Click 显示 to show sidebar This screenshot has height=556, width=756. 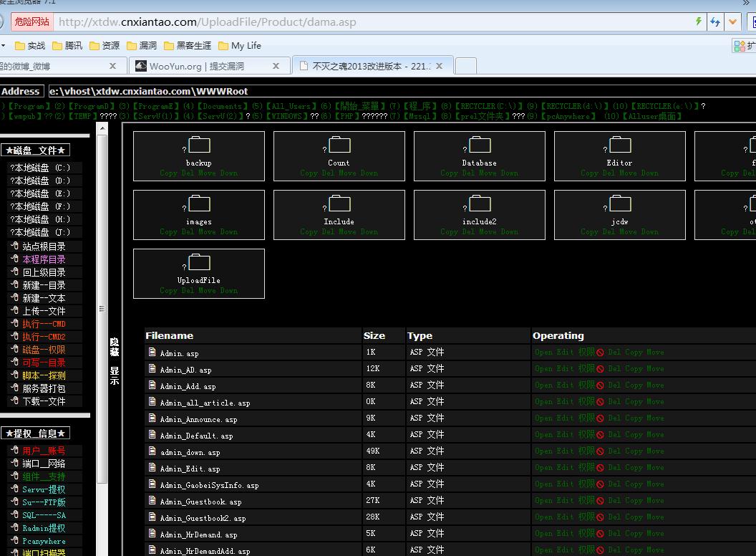[x=115, y=375]
